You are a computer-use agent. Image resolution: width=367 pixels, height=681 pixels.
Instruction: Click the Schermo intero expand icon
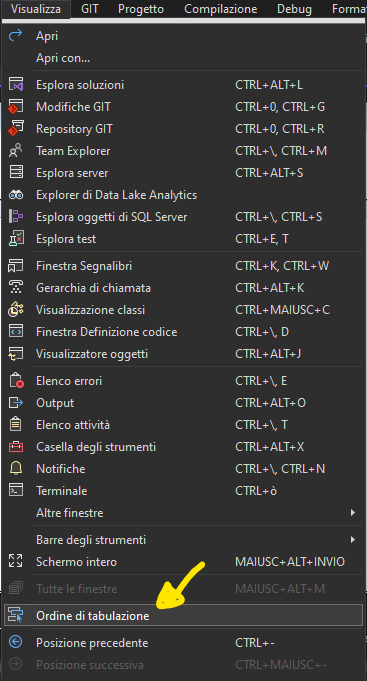tap(16, 562)
